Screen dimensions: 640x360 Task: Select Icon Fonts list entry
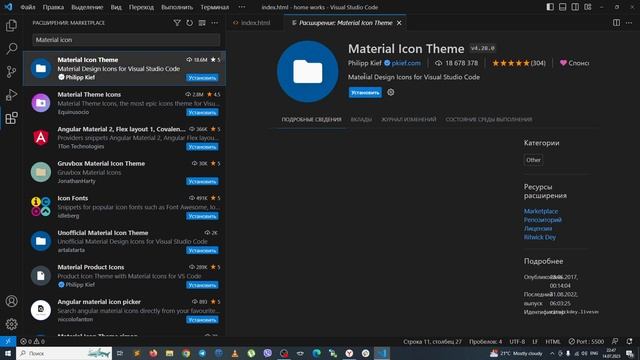[x=124, y=207]
